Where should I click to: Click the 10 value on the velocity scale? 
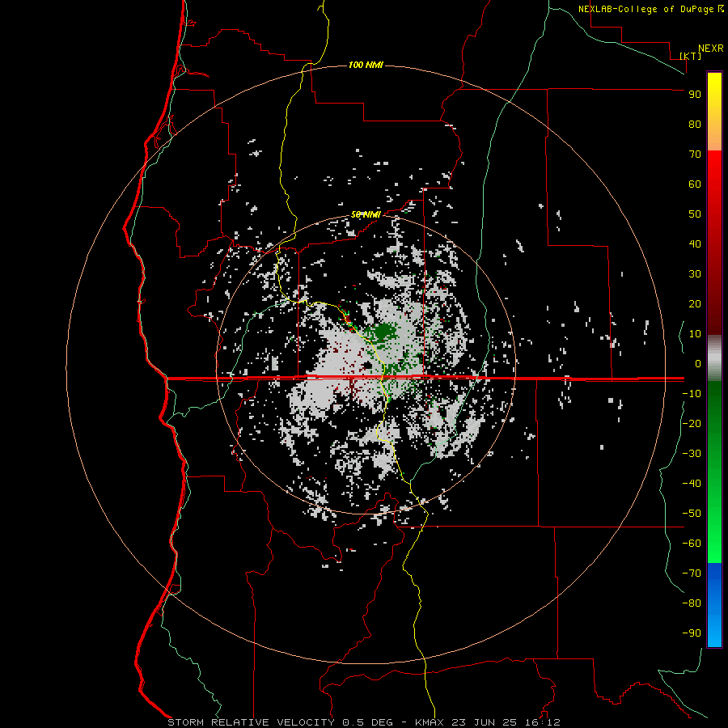695,334
